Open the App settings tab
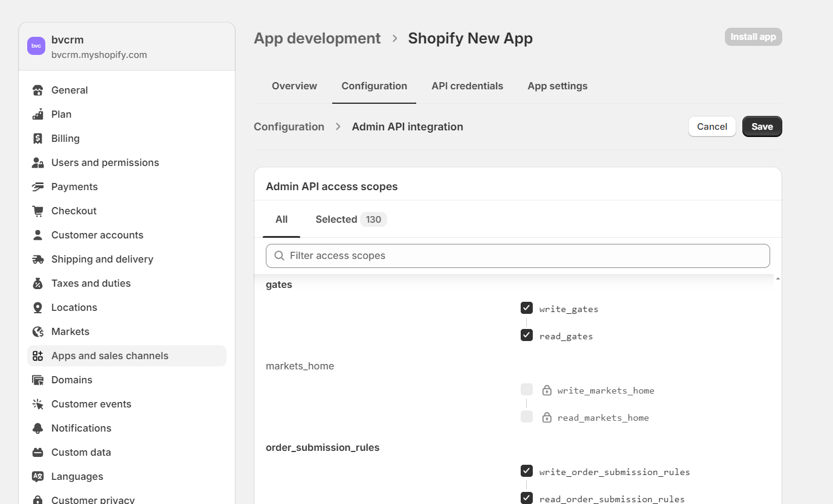 pyautogui.click(x=558, y=86)
